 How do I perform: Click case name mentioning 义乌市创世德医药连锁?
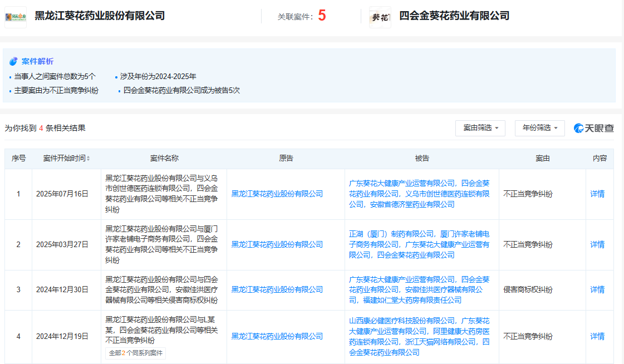tap(161, 194)
